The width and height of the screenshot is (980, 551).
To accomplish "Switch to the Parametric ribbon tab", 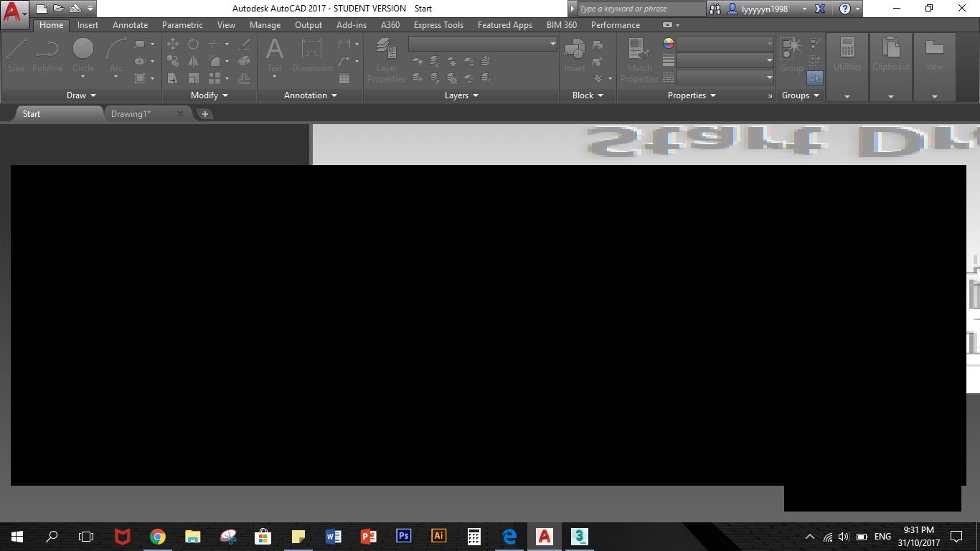I will coord(182,24).
